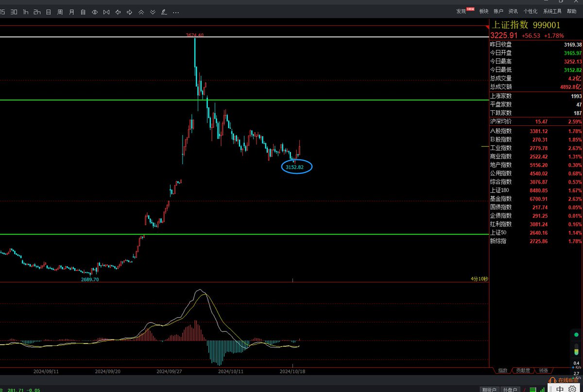Click the 上涨家数 value 1993
583x392 pixels.
[x=575, y=96]
